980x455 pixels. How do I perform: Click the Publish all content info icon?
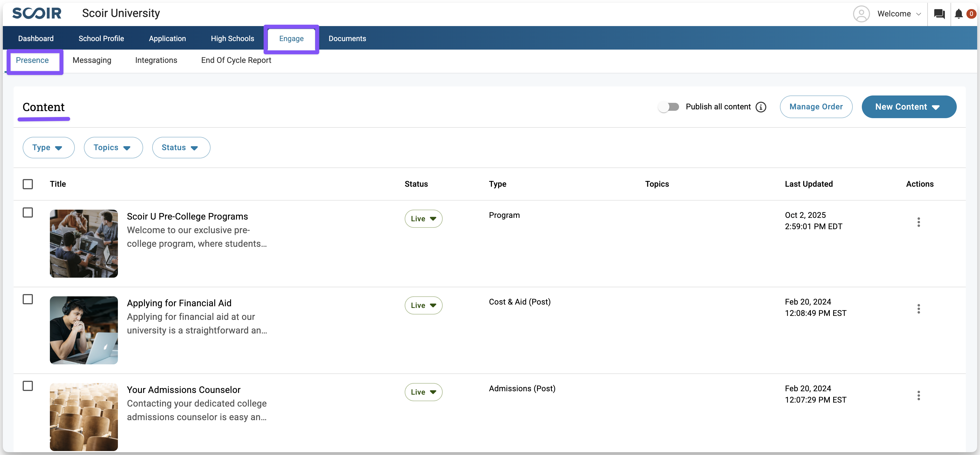point(760,107)
